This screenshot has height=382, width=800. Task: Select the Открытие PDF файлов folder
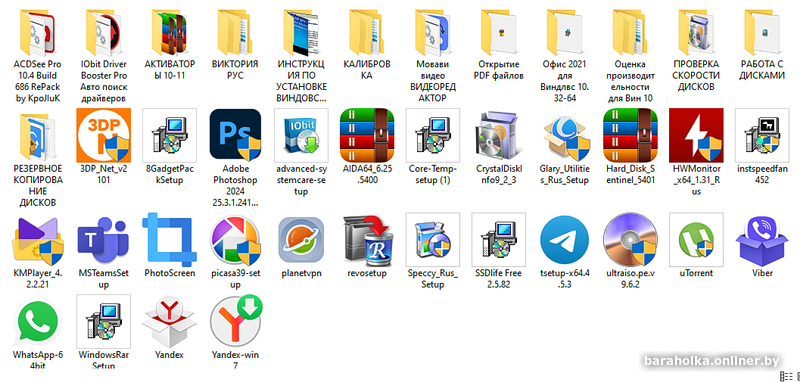pyautogui.click(x=498, y=32)
